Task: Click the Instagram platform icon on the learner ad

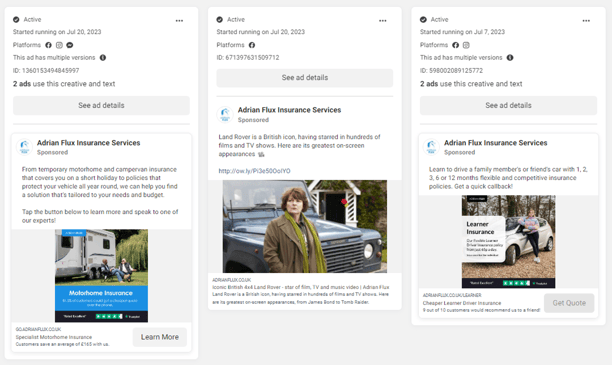Action: coord(466,45)
